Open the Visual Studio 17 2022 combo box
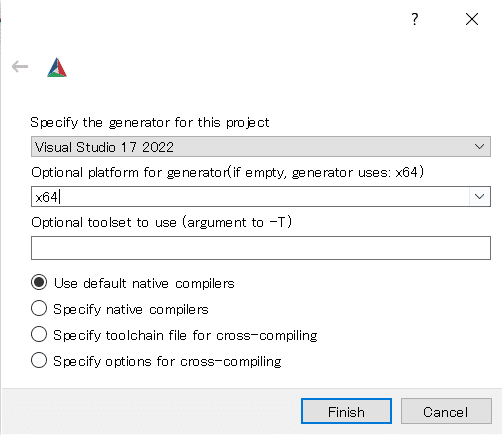The height and width of the screenshot is (435, 503). [x=261, y=147]
